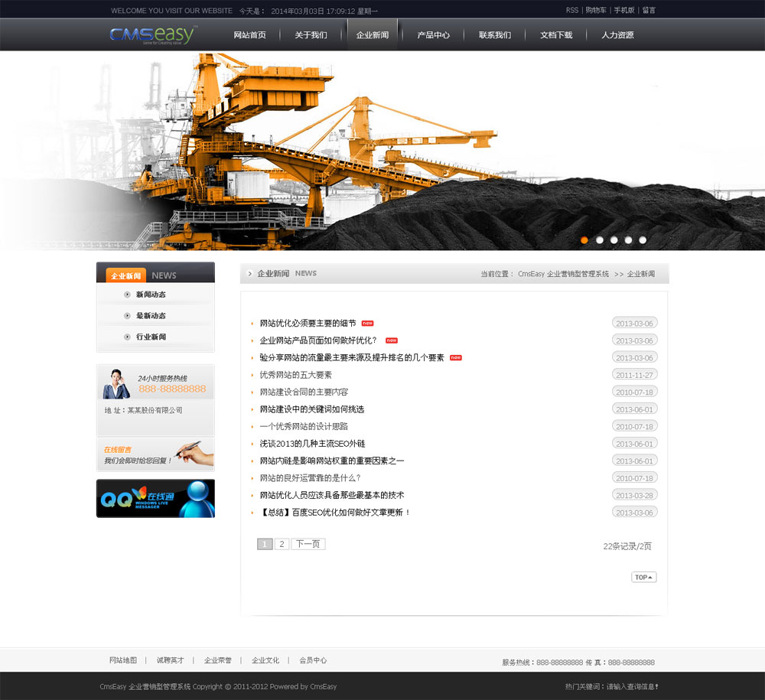This screenshot has height=700, width=765.
Task: Click the 下一页 next page button
Action: [x=308, y=544]
